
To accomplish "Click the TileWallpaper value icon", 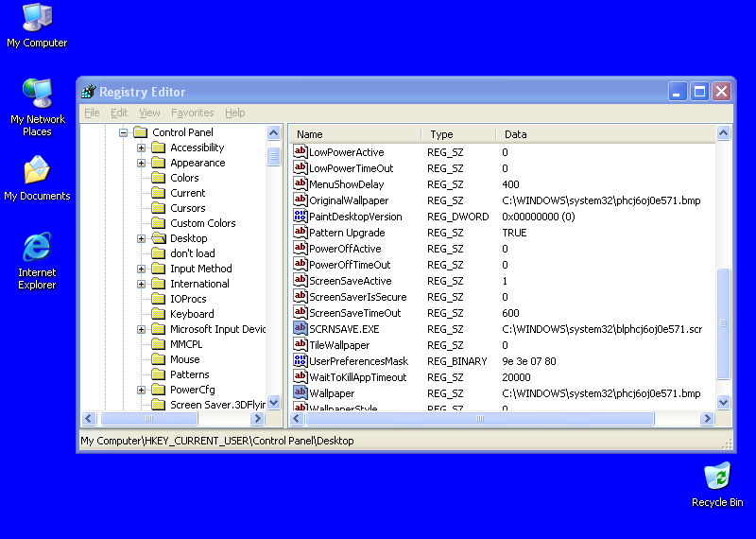I will (x=300, y=344).
